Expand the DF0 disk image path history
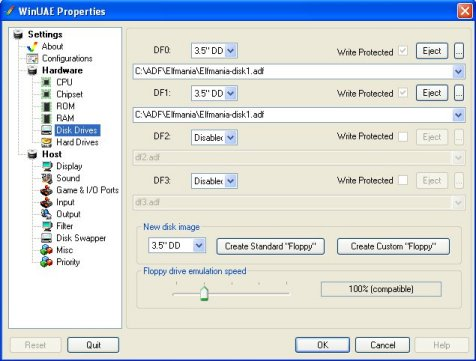The height and width of the screenshot is (361, 476). tap(458, 71)
